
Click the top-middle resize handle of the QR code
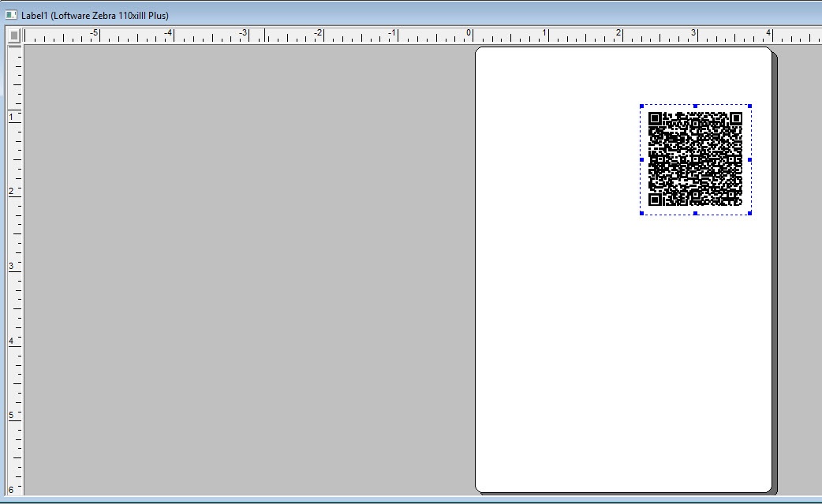[696, 106]
